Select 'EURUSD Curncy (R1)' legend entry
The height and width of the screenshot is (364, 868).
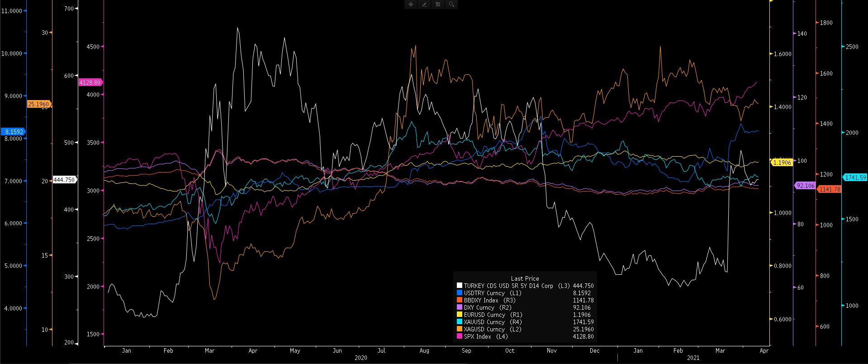coord(493,315)
